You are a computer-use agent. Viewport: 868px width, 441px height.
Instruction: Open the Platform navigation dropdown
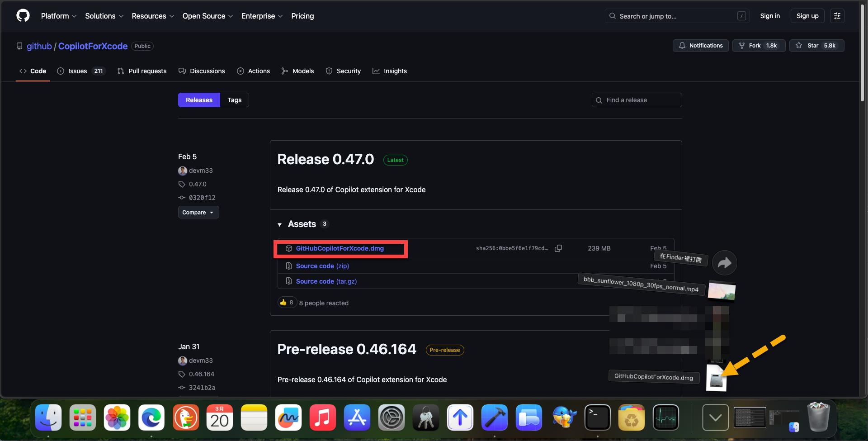pos(58,16)
